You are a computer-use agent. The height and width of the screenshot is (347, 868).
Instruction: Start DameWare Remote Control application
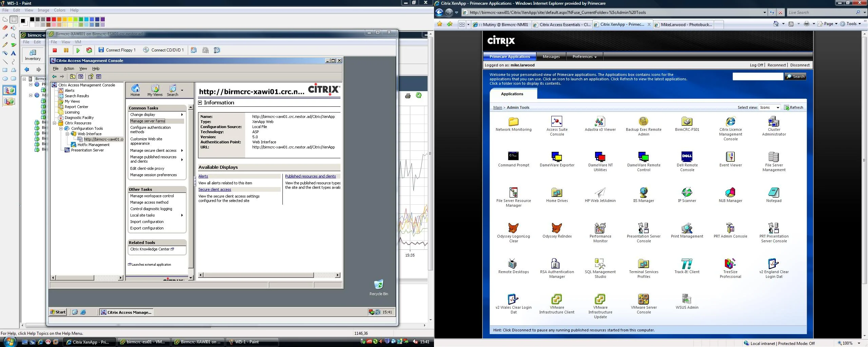click(x=644, y=162)
